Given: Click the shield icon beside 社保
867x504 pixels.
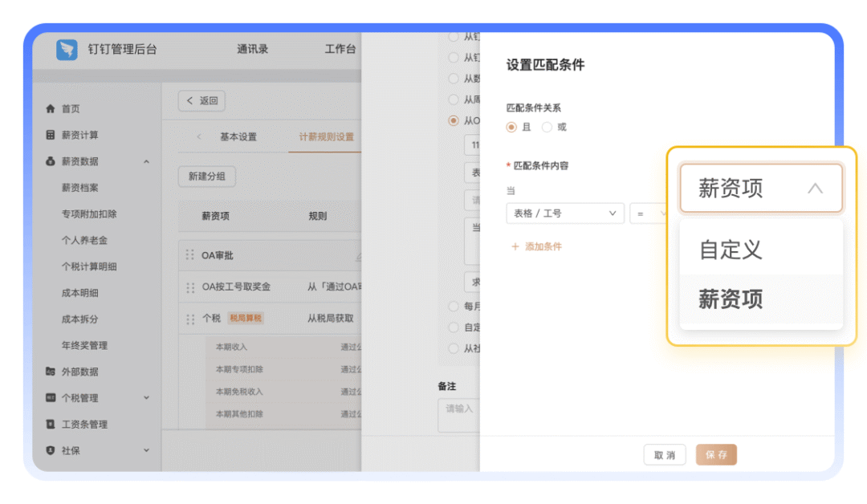Looking at the screenshot, I should (51, 450).
